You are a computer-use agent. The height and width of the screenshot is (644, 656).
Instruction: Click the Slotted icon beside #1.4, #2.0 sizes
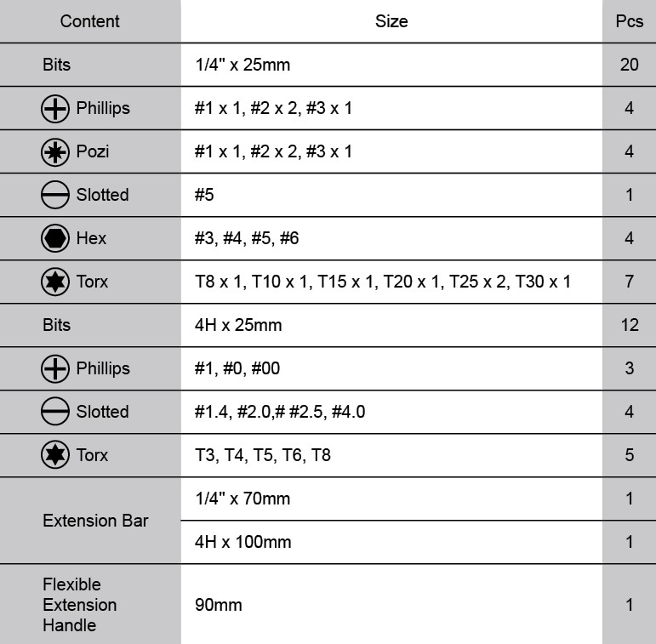(55, 413)
